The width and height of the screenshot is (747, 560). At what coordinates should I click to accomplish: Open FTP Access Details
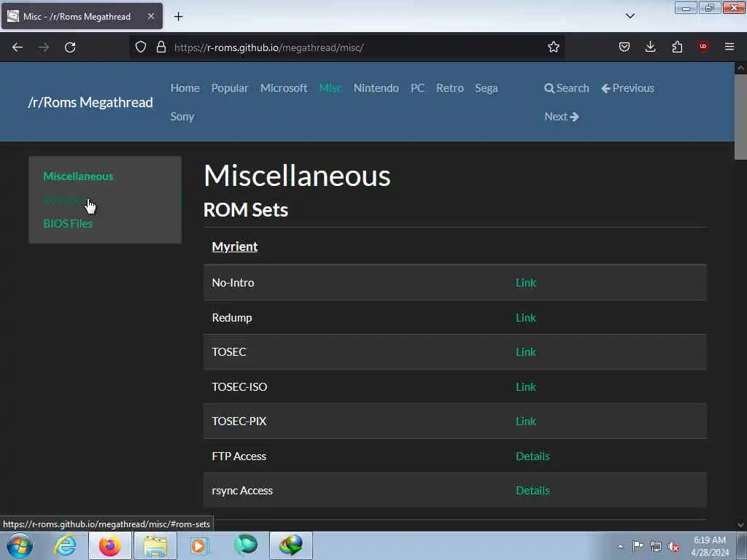[x=533, y=456]
